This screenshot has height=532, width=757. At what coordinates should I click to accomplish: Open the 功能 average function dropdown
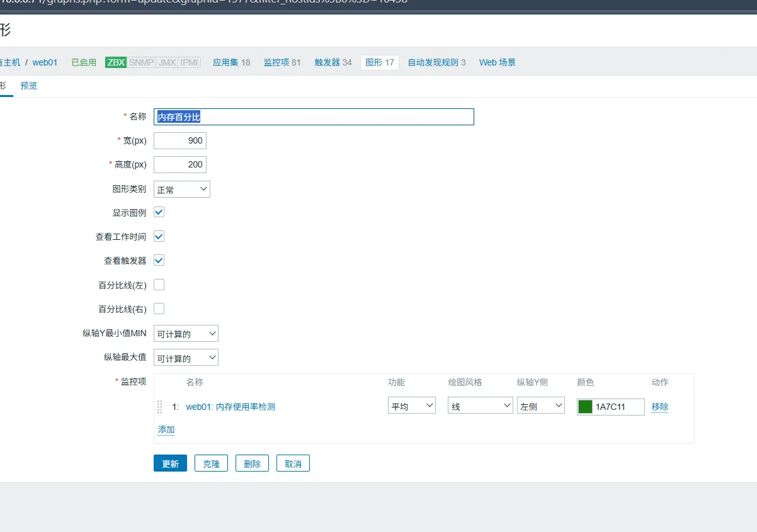coord(411,406)
